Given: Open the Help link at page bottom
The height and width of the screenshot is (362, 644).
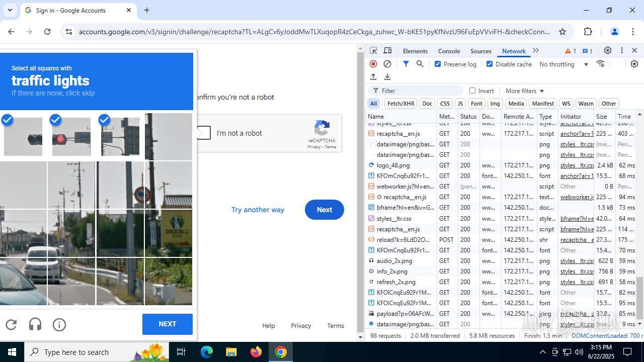Looking at the screenshot, I should pos(269,326).
